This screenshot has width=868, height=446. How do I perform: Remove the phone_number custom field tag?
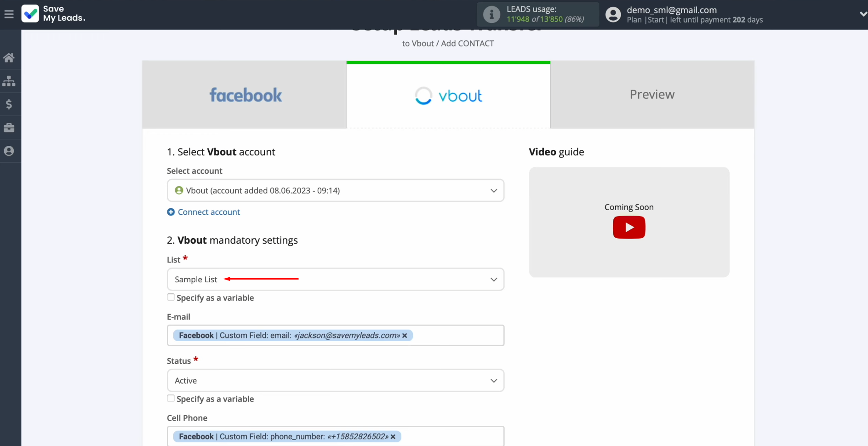393,437
